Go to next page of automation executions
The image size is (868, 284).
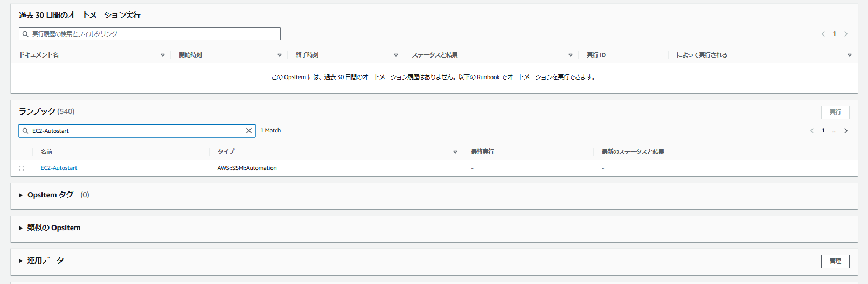click(x=846, y=34)
